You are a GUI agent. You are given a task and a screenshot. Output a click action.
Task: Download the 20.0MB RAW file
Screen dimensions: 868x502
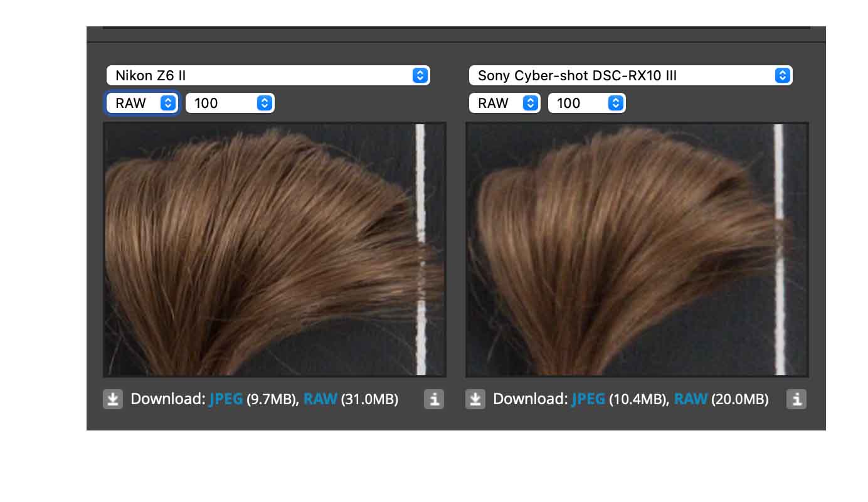[691, 399]
